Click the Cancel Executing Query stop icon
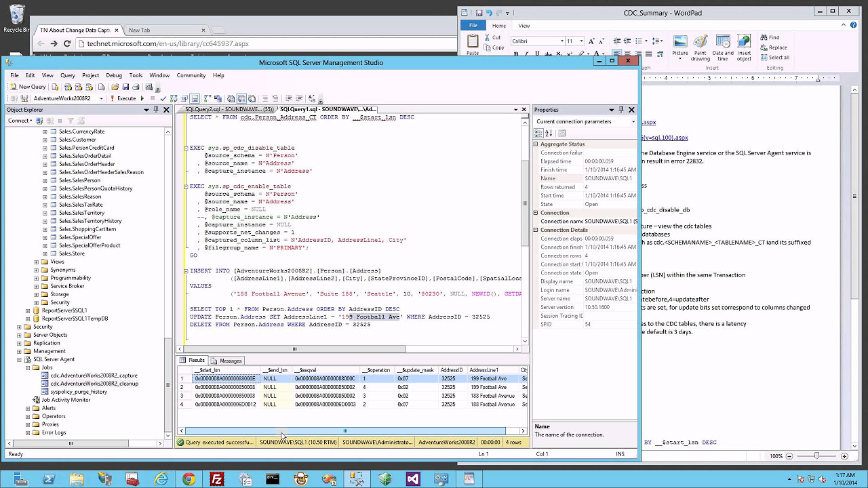 pos(153,98)
